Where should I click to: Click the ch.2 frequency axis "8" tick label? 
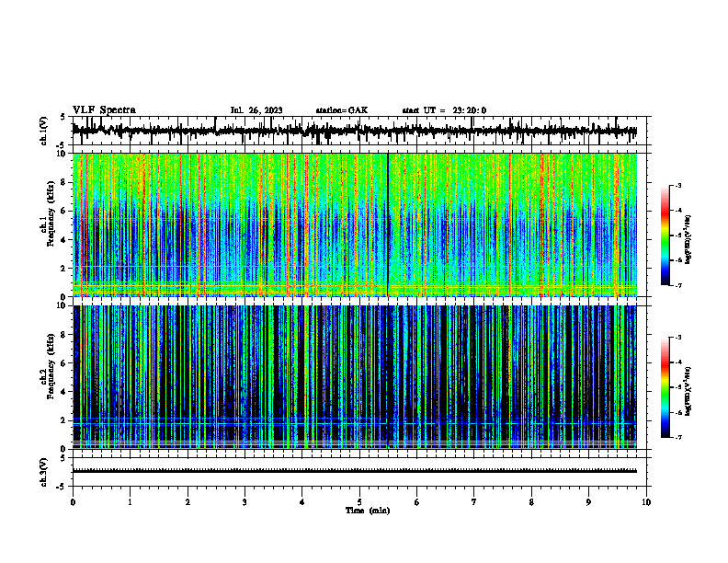(64, 335)
